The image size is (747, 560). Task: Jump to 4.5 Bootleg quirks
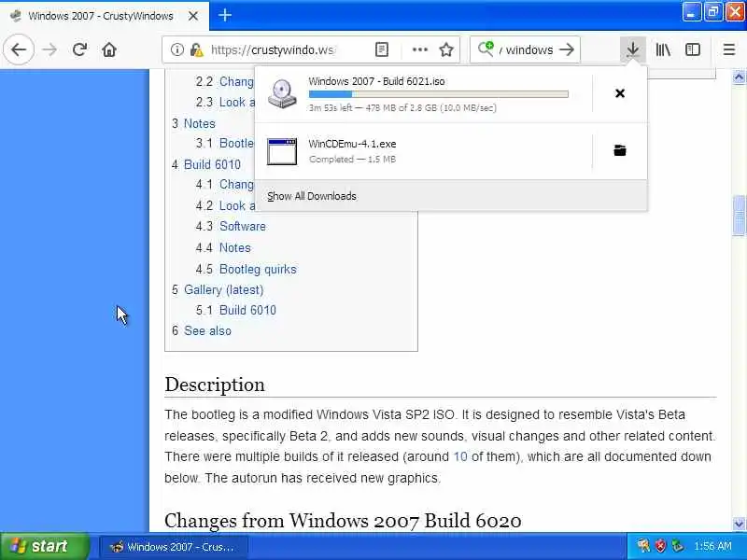(x=246, y=269)
